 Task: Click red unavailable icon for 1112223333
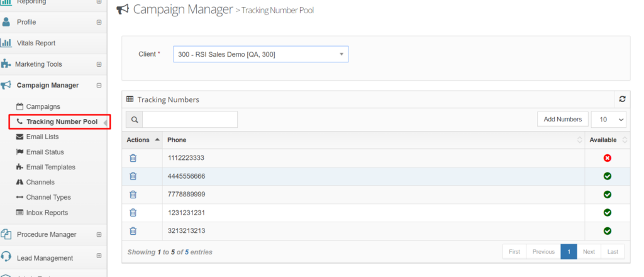point(608,158)
